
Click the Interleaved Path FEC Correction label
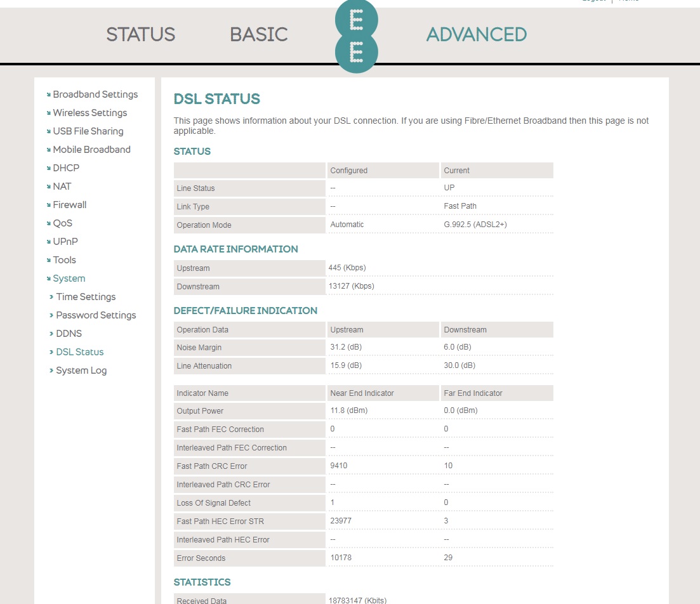click(231, 447)
